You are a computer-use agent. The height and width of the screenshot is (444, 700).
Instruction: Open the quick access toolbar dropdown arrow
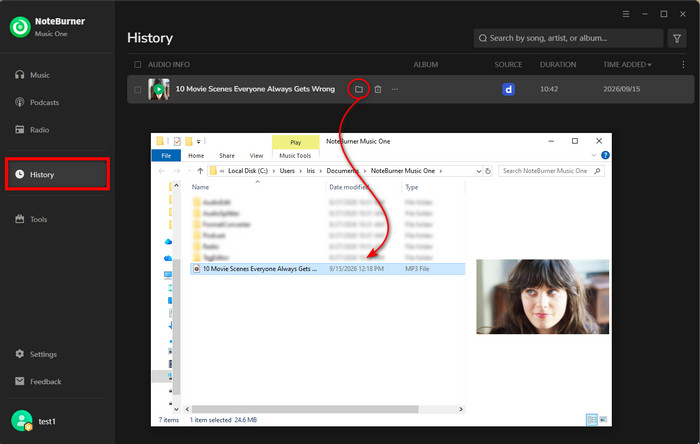coord(199,141)
